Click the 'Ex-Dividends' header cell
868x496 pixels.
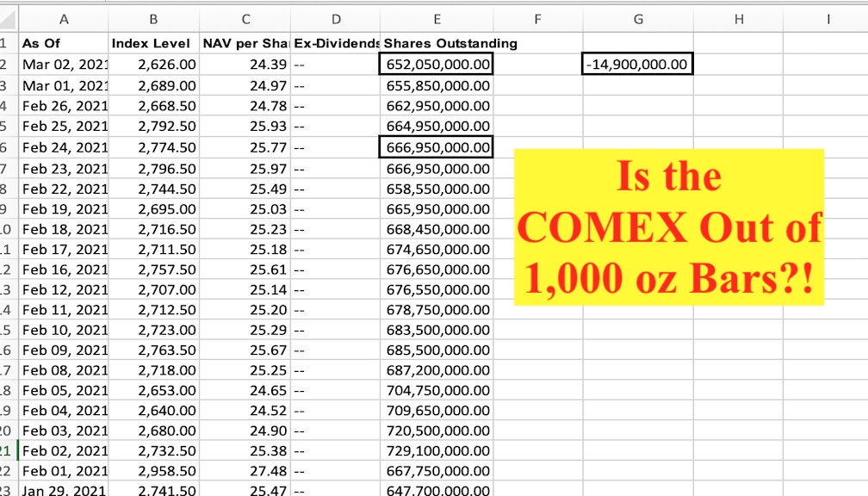pos(336,43)
